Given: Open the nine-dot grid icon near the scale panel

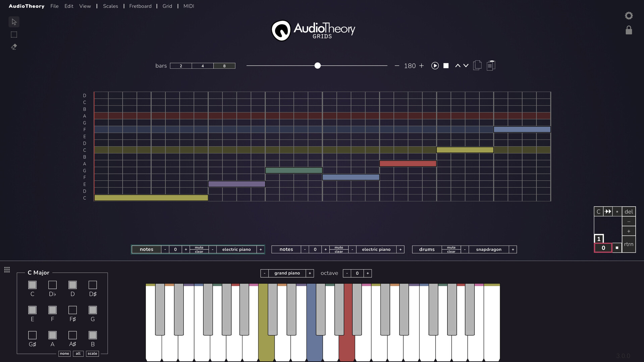Looking at the screenshot, I should click(x=7, y=270).
